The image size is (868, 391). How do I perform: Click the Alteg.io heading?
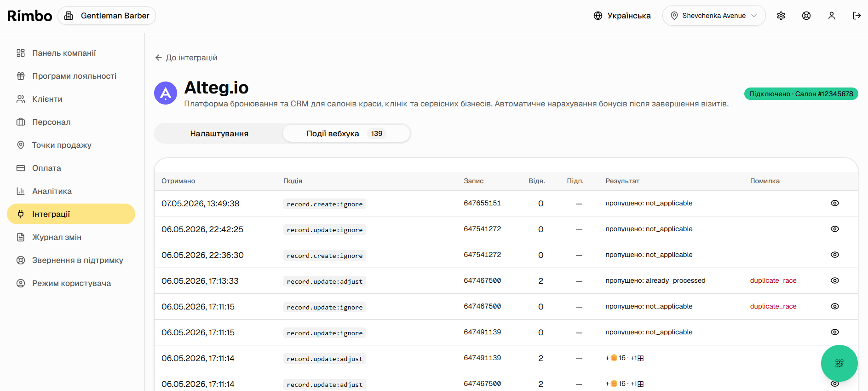point(217,88)
